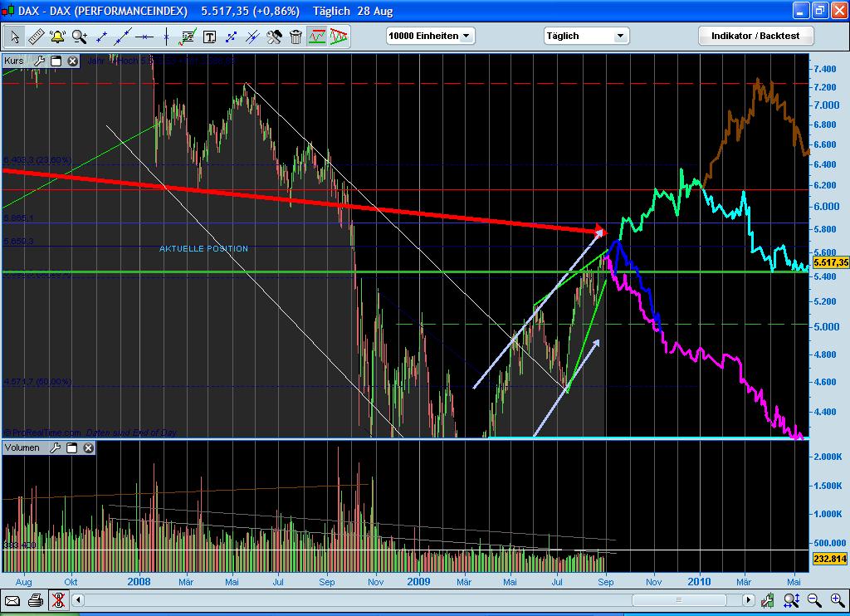Viewport: 850px width, 616px height.
Task: Print the chart with the printer icon
Action: click(x=36, y=601)
